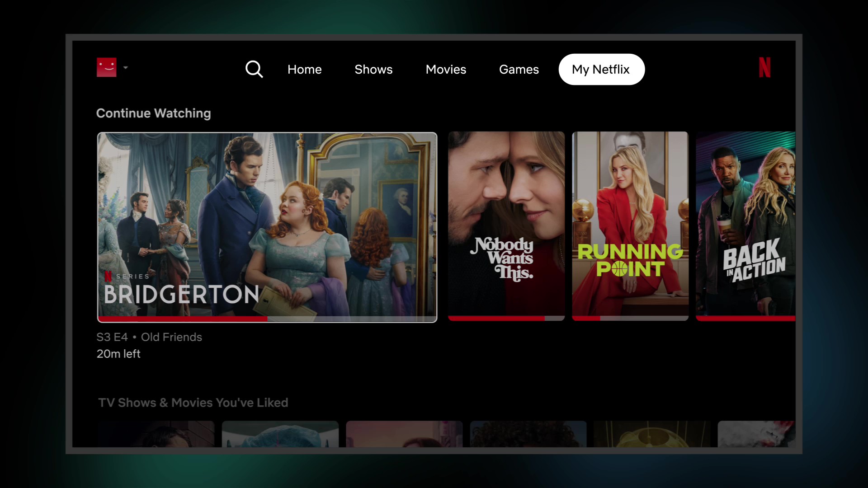
Task: Resume Bridgerton from Continue Watching
Action: click(x=267, y=227)
